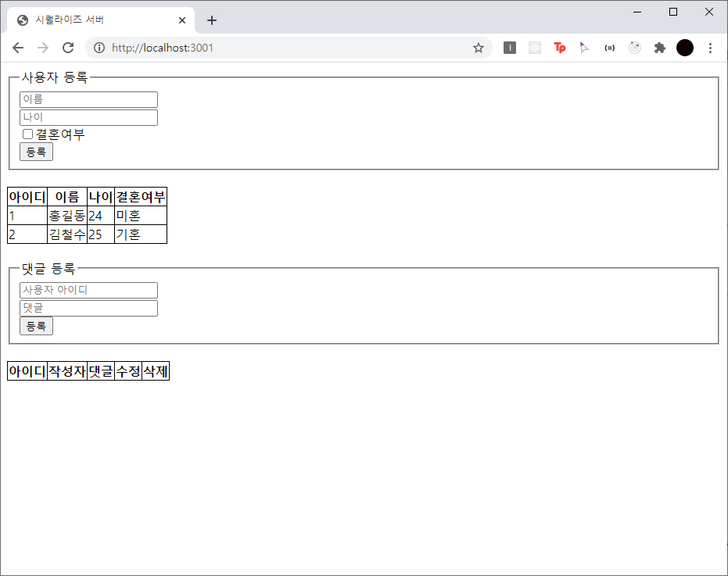
Task: Open the Extensions puzzle piece menu
Action: point(660,48)
